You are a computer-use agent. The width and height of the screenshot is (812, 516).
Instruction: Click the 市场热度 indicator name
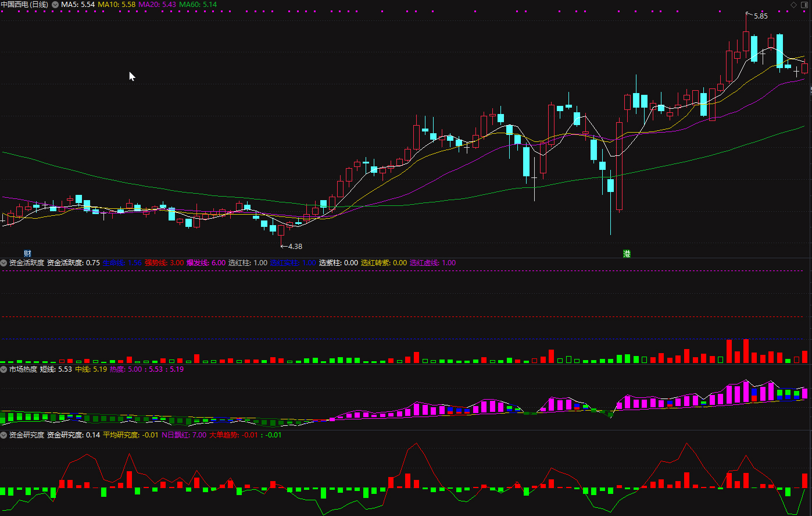coord(23,369)
